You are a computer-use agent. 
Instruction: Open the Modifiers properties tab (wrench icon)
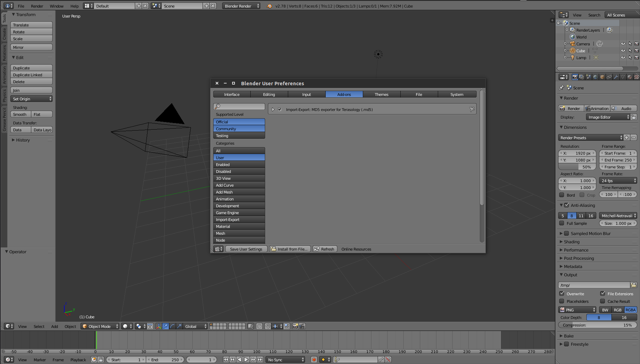pos(616,77)
